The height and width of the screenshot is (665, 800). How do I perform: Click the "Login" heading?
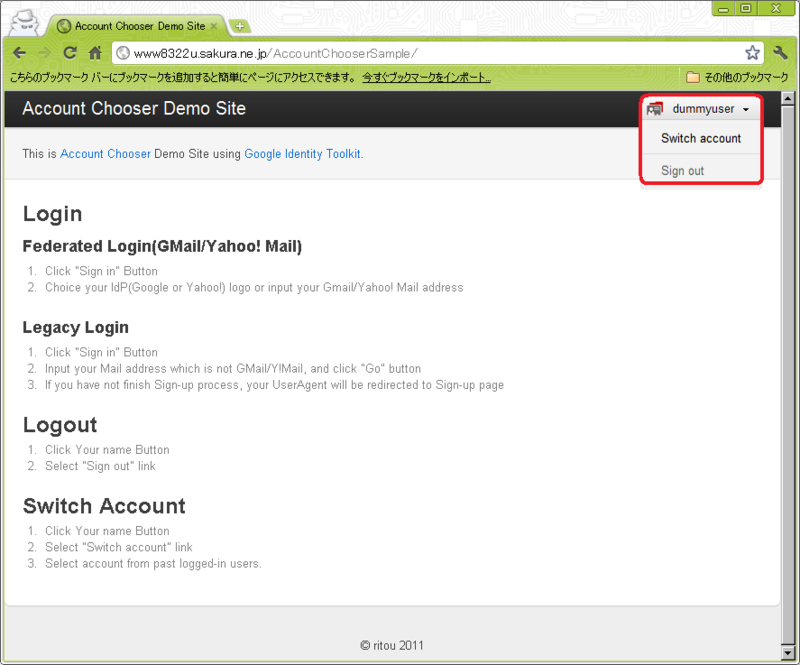(52, 214)
